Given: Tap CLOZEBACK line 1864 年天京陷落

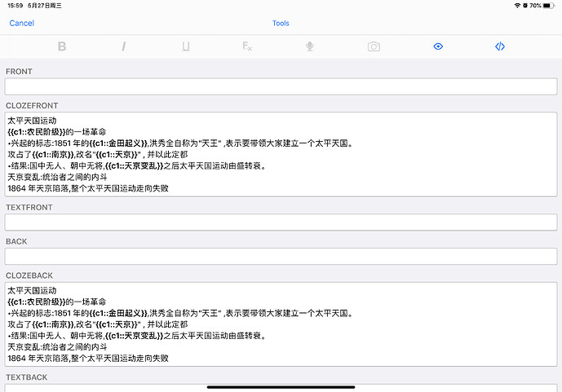Looking at the screenshot, I should (88, 358).
